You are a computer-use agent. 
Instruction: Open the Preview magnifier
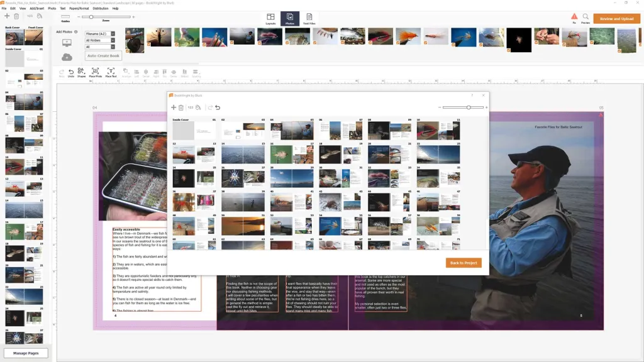tap(586, 18)
